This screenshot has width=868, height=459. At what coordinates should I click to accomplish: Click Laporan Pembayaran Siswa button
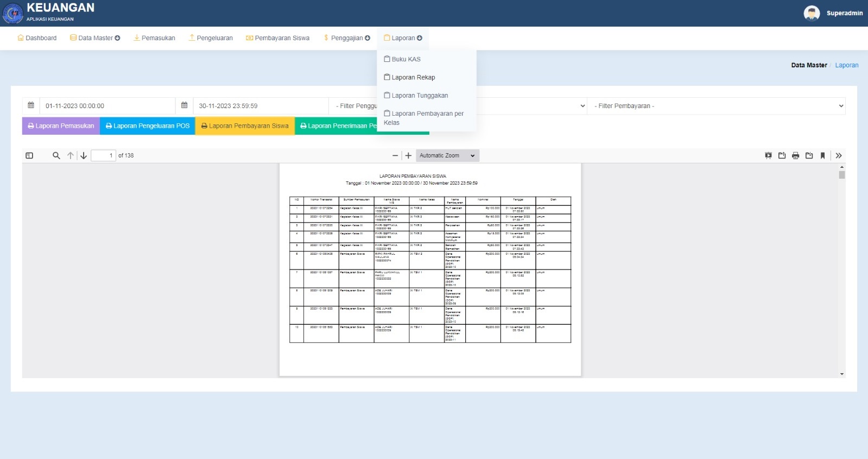(x=245, y=126)
